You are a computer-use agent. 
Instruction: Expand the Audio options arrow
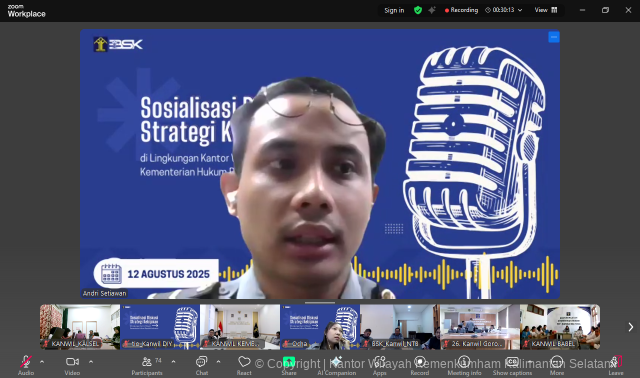click(x=42, y=362)
